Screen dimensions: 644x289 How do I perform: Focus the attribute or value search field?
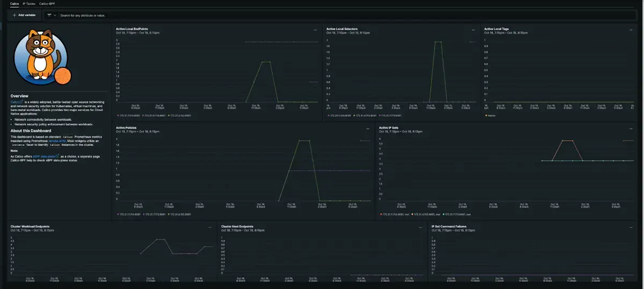coord(215,16)
